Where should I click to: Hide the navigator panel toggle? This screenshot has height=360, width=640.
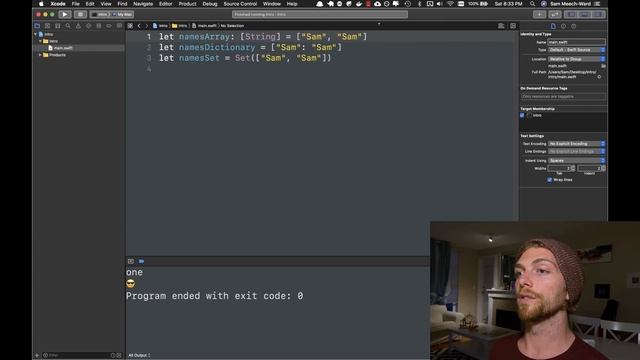tap(571, 14)
